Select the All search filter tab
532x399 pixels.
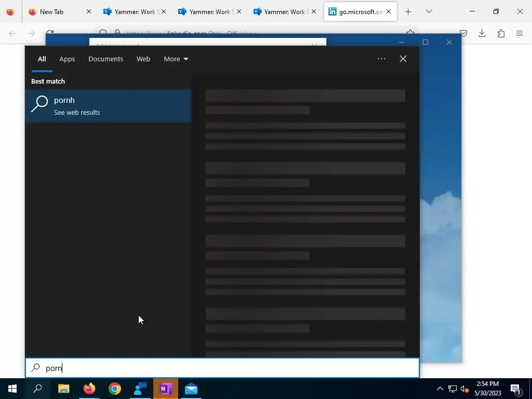tap(42, 59)
